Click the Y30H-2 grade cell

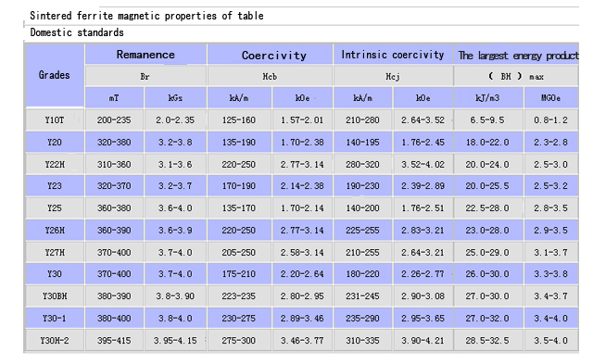click(55, 341)
